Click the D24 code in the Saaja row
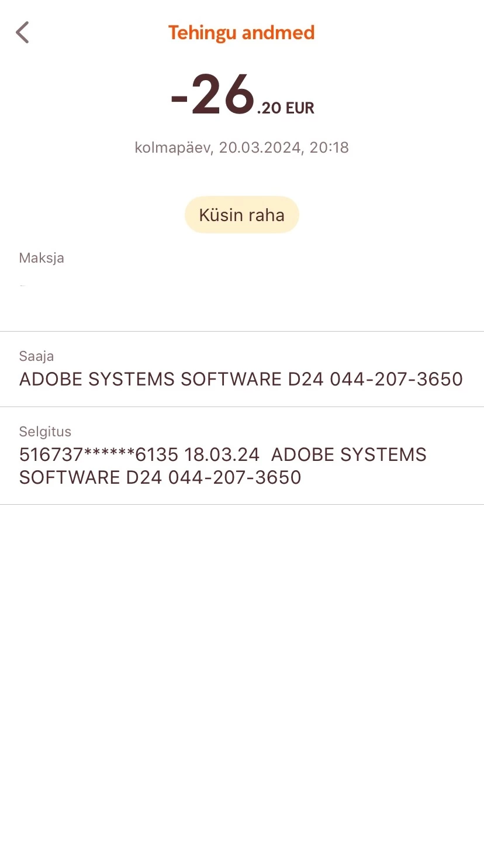The height and width of the screenshot is (868, 484). (306, 379)
